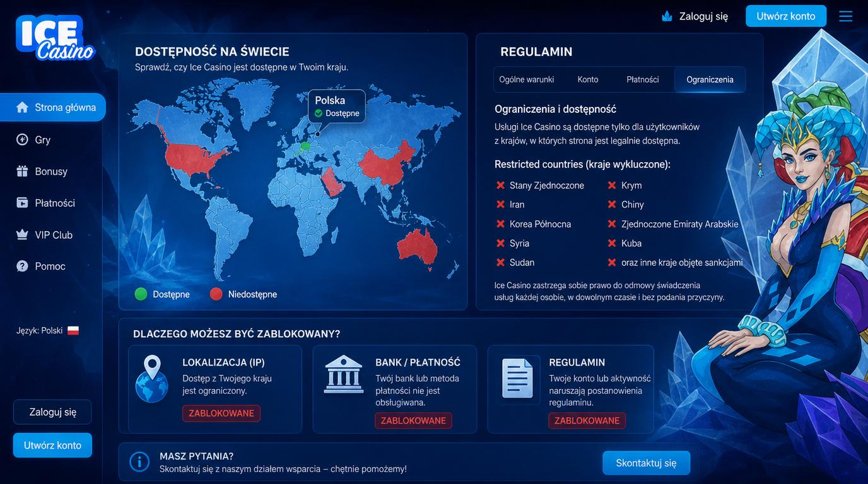Click the Gry compass icon
The image size is (868, 484).
click(22, 139)
